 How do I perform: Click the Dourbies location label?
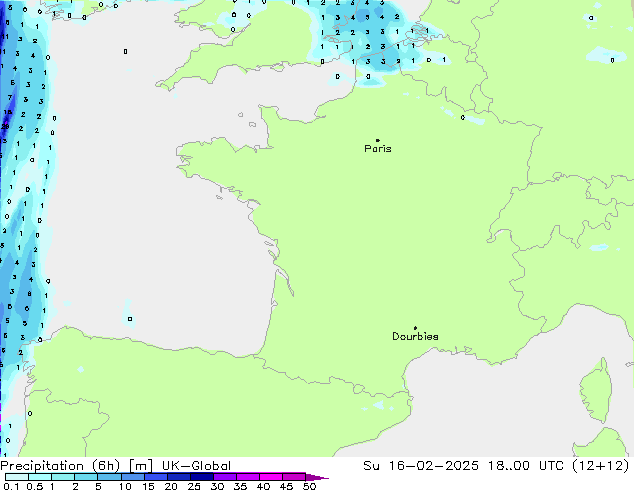click(x=415, y=336)
